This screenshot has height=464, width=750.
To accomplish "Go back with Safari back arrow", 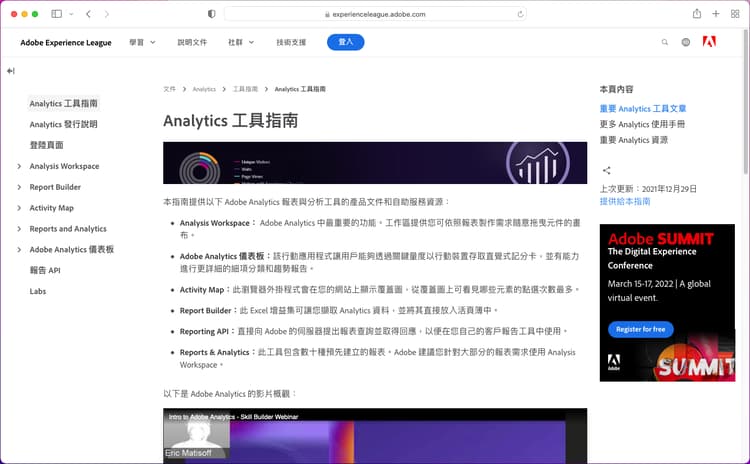I will tap(88, 14).
